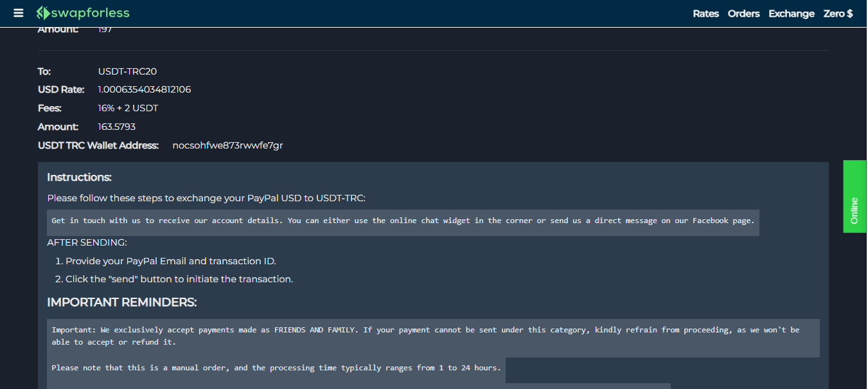Open the hamburger menu icon

(x=19, y=14)
